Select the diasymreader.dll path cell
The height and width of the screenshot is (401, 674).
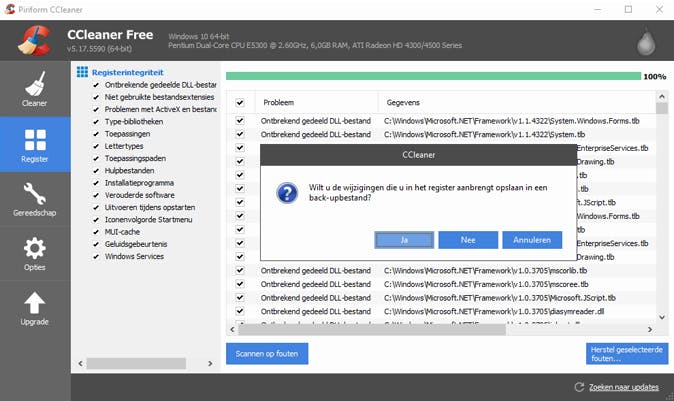(494, 311)
